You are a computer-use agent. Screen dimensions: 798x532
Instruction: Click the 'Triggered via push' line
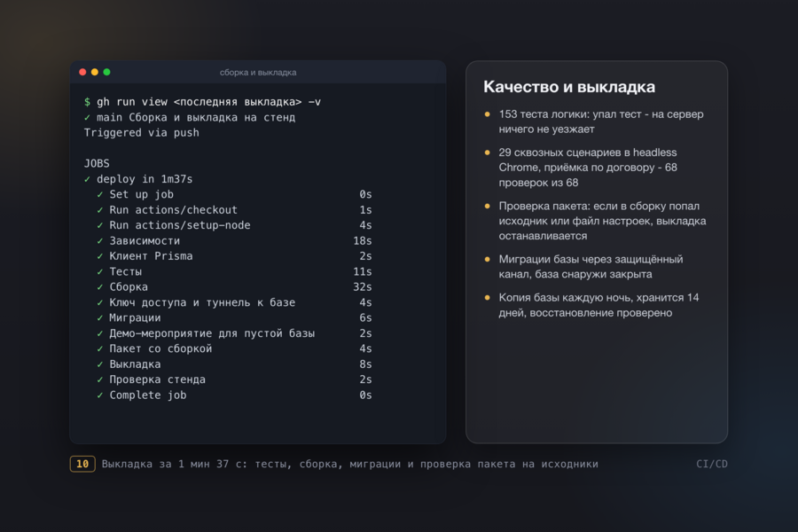[142, 133]
